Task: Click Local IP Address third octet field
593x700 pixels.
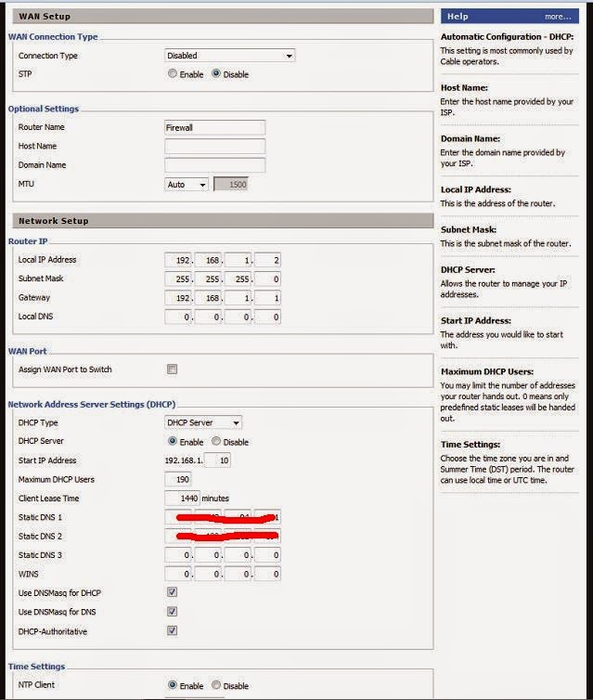Action: (238, 260)
